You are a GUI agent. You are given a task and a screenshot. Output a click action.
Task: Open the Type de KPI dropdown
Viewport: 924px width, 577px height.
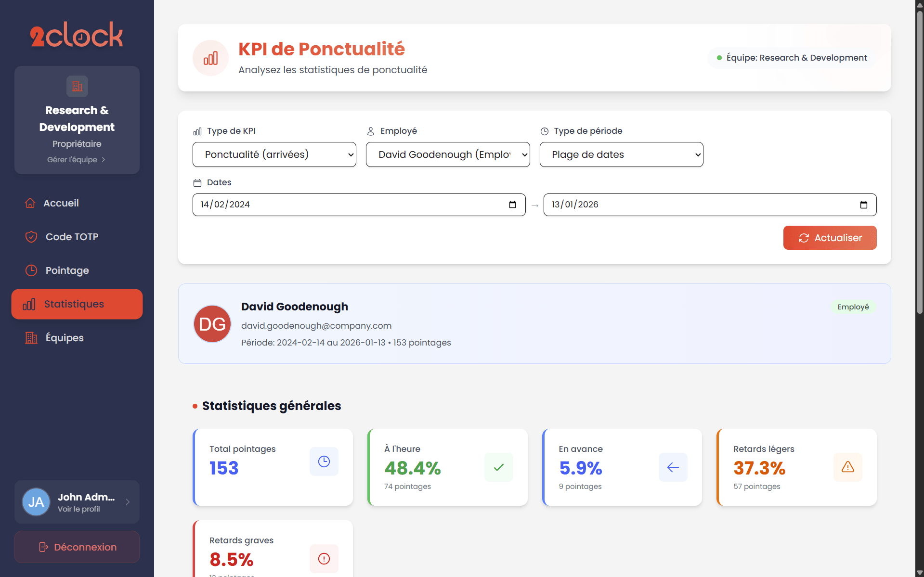click(x=274, y=154)
